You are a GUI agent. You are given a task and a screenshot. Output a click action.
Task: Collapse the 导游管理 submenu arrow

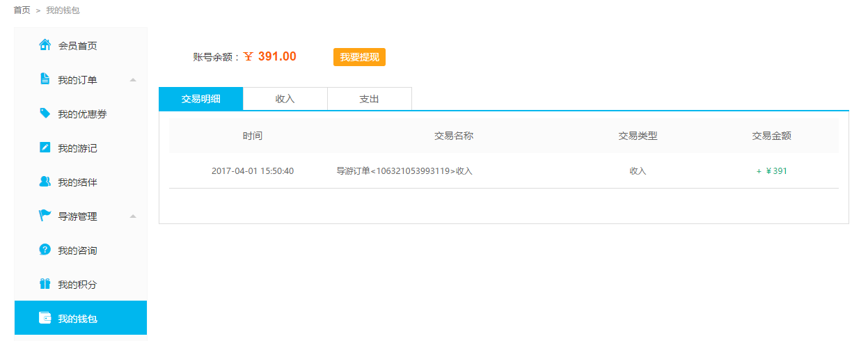coord(133,216)
